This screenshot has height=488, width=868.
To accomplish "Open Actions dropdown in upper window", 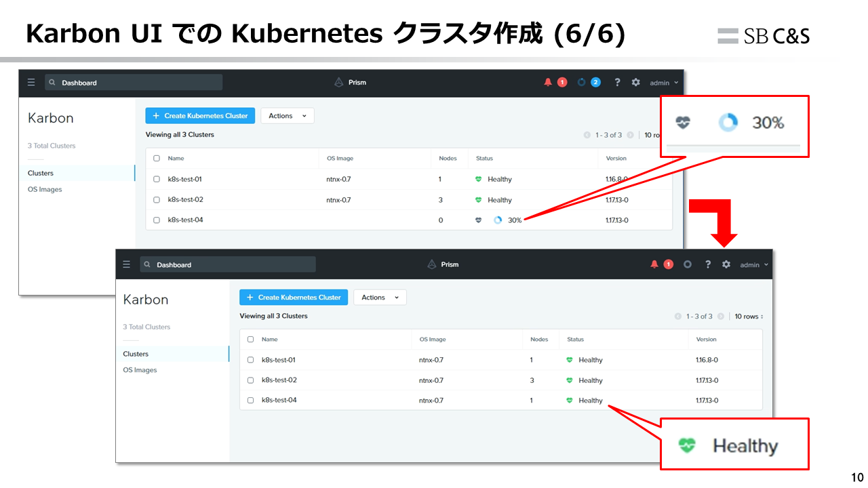I will pyautogui.click(x=288, y=116).
